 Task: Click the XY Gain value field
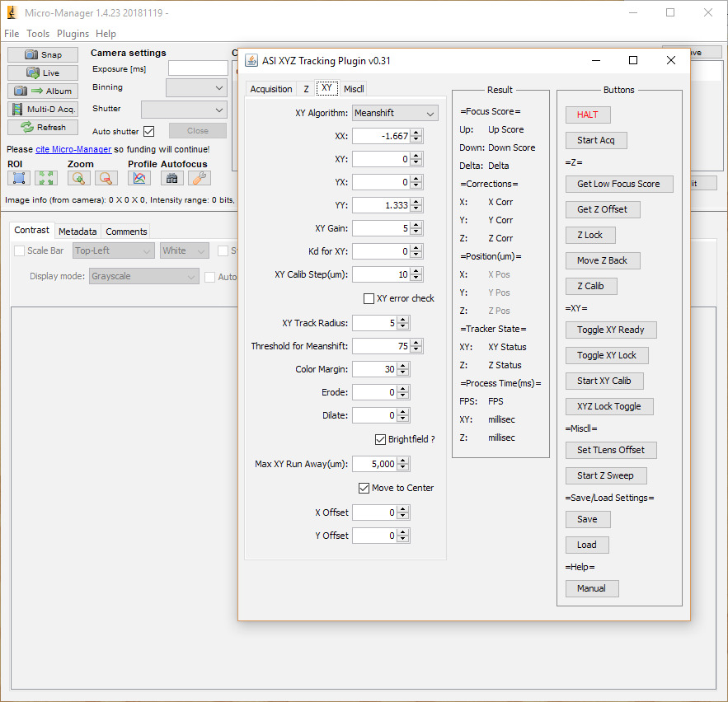pos(381,228)
